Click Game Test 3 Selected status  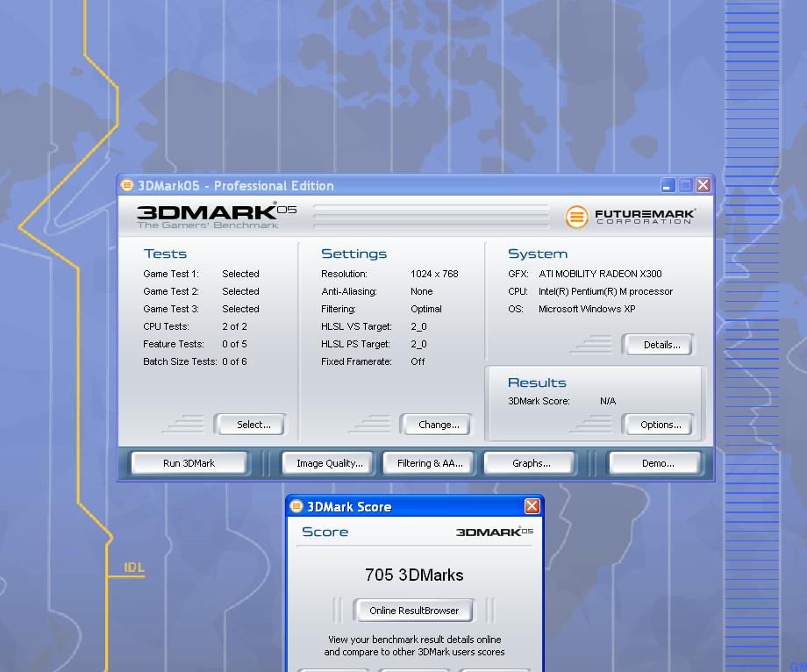240,309
